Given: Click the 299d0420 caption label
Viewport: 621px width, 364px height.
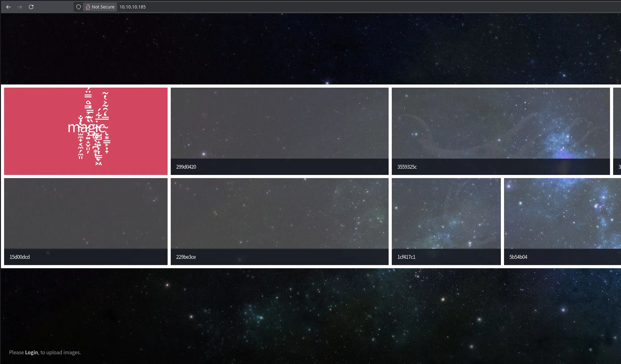Looking at the screenshot, I should point(186,167).
